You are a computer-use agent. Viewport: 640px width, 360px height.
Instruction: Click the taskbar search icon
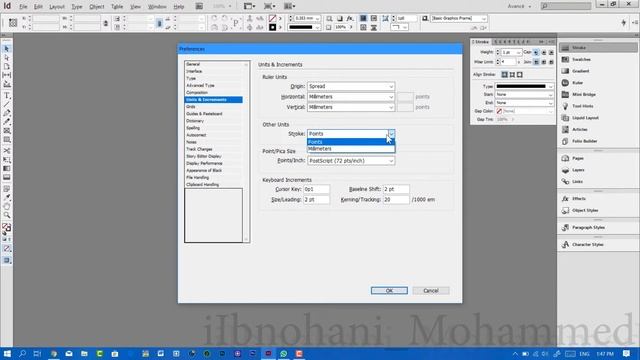(x=22, y=353)
